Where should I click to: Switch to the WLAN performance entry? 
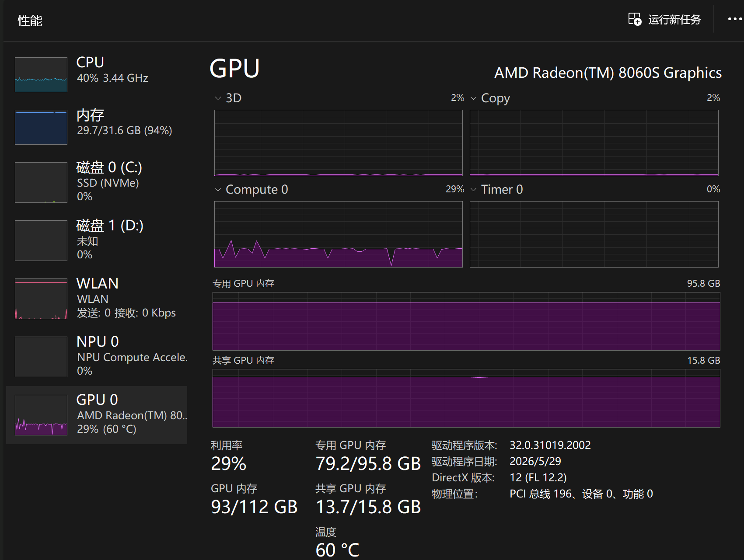coord(97,299)
